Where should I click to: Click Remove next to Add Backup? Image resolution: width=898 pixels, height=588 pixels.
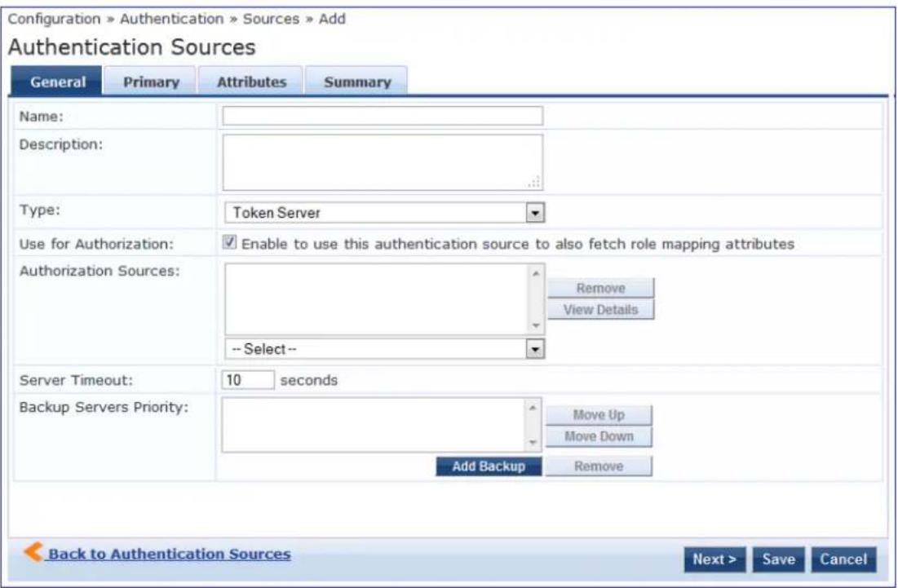tap(599, 466)
